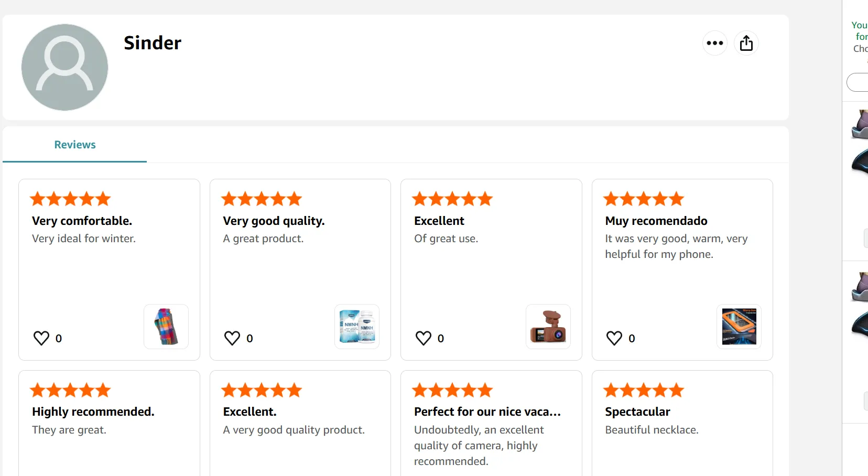868x476 pixels.
Task: Open the "Muy recomendado" review title
Action: click(656, 221)
